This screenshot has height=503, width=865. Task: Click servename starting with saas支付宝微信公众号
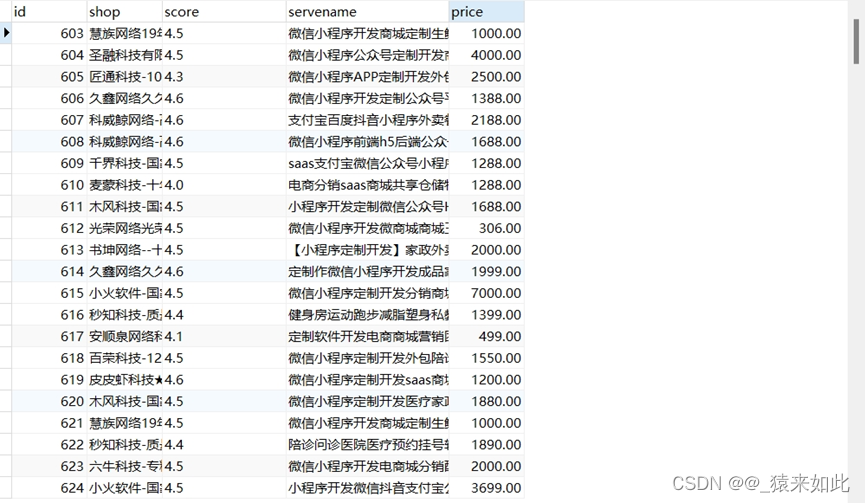[x=368, y=163]
